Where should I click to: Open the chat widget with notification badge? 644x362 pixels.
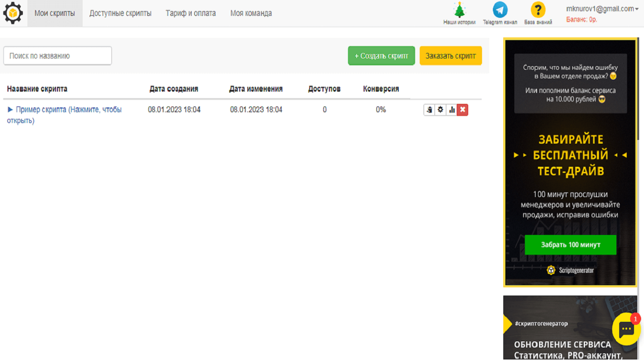coord(626,329)
